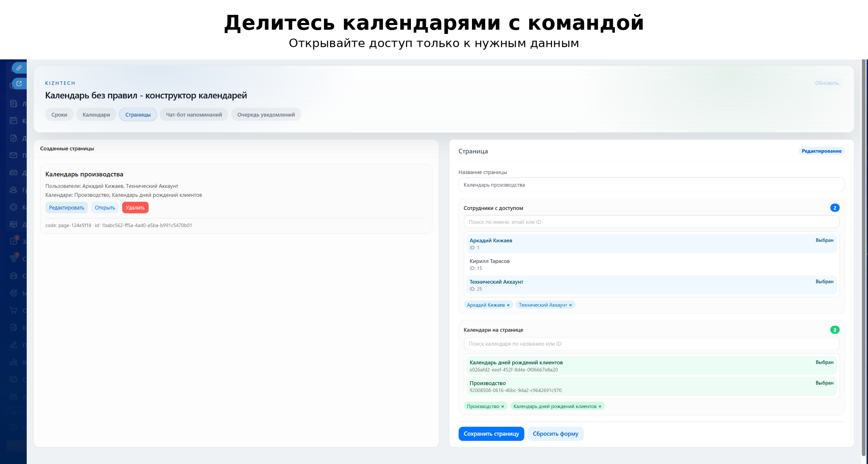Open the mail envelope icon in sidebar

tap(14, 155)
